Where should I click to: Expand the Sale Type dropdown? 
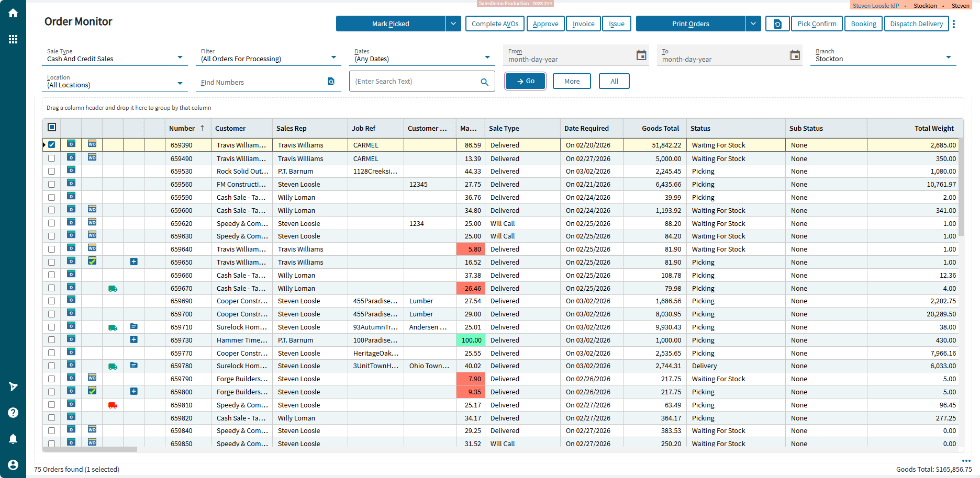pos(180,58)
